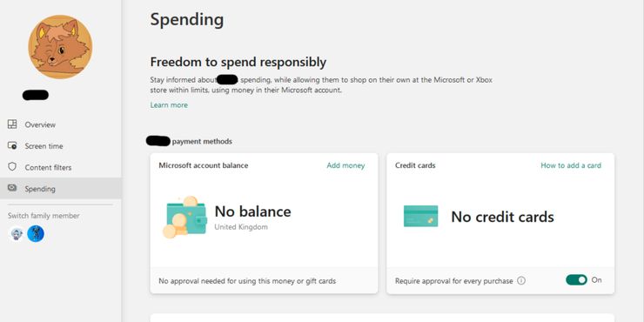Click Add money link
The height and width of the screenshot is (322, 644).
point(345,165)
